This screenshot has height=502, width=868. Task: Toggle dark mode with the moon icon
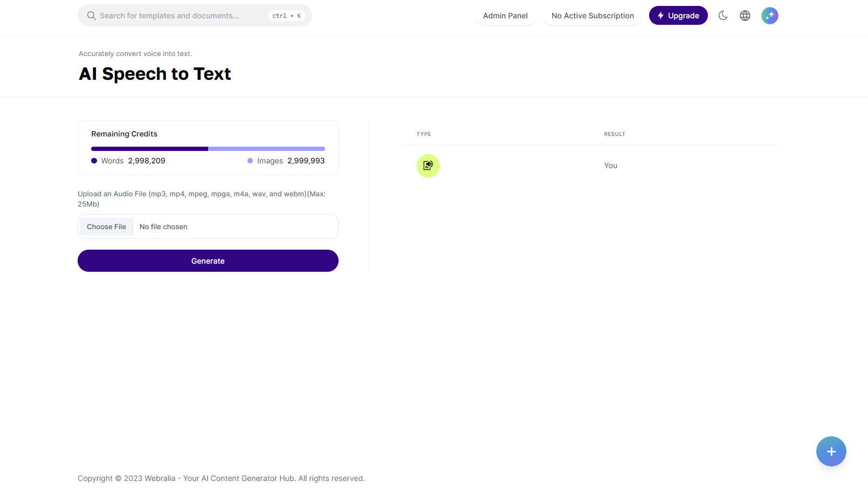(x=723, y=16)
